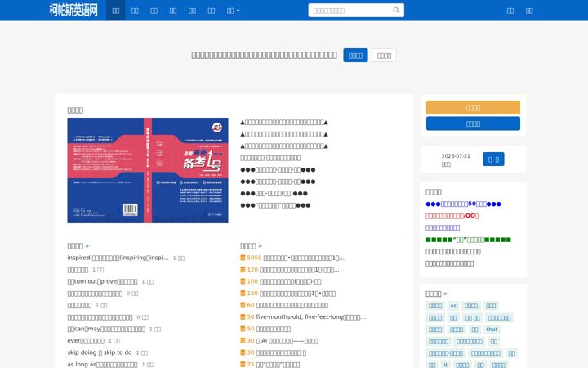Image resolution: width=588 pixels, height=368 pixels.
Task: Click the coin icon beside 25
Action: click(x=243, y=364)
